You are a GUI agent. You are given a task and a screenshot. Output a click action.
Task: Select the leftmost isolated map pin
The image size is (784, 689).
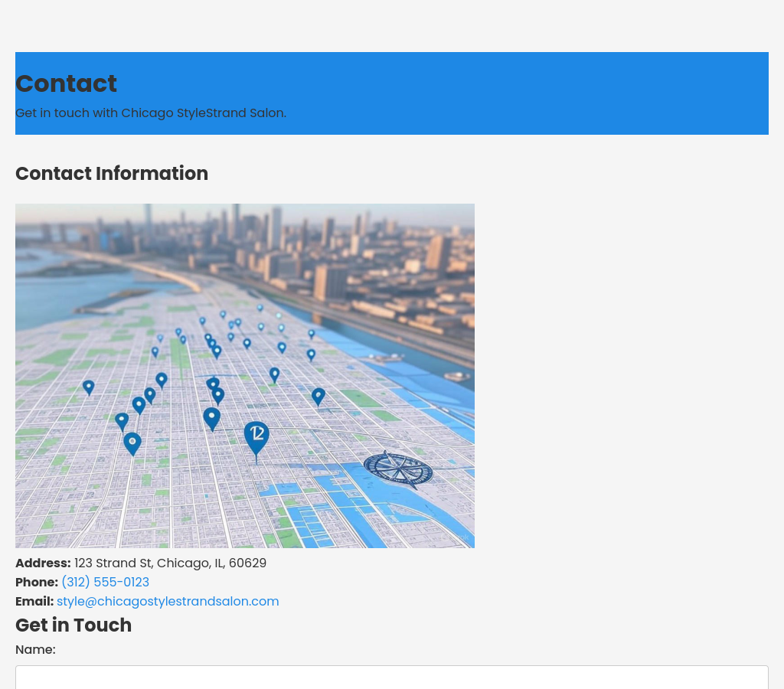pos(89,387)
